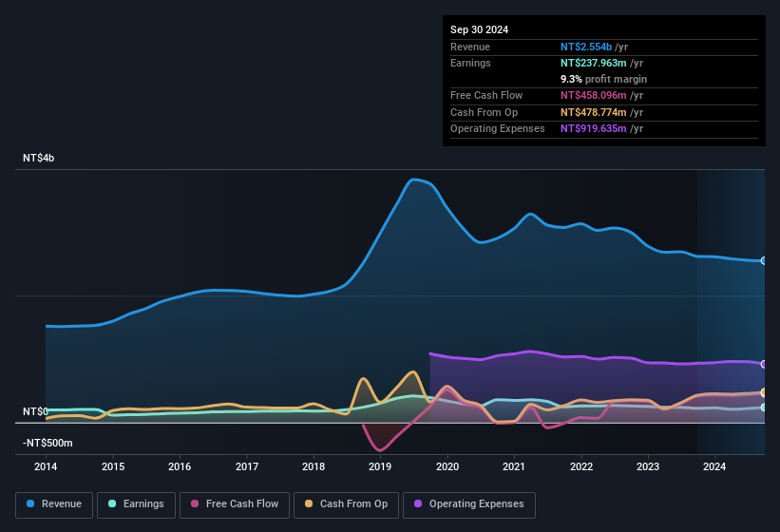Click the NT$237.963m earnings value
This screenshot has height=532, width=780.
[x=594, y=63]
